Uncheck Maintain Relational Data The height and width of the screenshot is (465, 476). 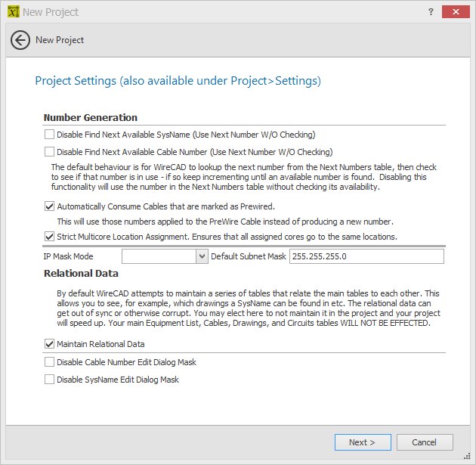coord(49,344)
